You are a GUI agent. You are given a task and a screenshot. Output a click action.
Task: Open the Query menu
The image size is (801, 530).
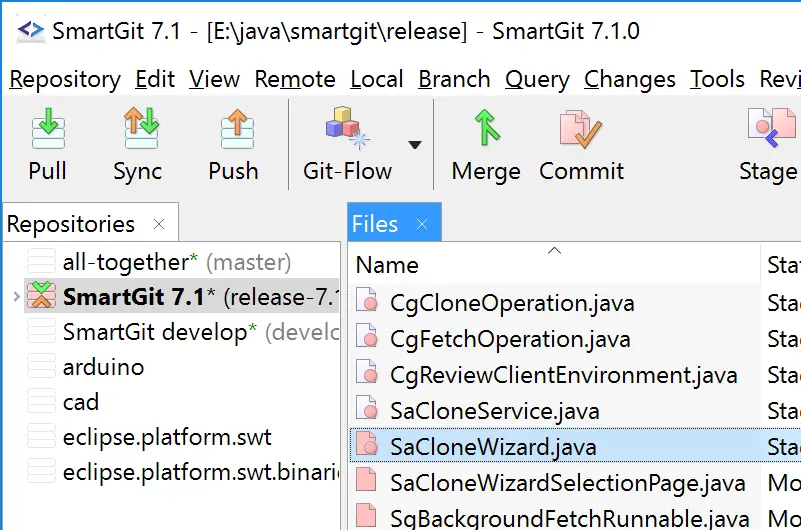pyautogui.click(x=537, y=80)
